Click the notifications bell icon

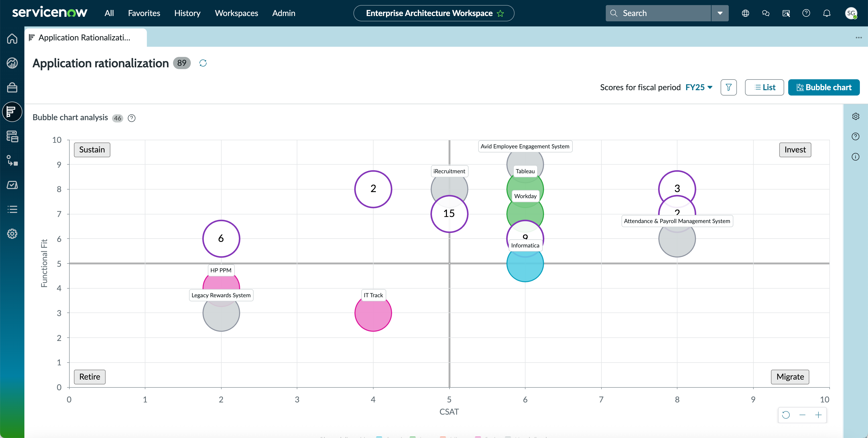click(827, 13)
